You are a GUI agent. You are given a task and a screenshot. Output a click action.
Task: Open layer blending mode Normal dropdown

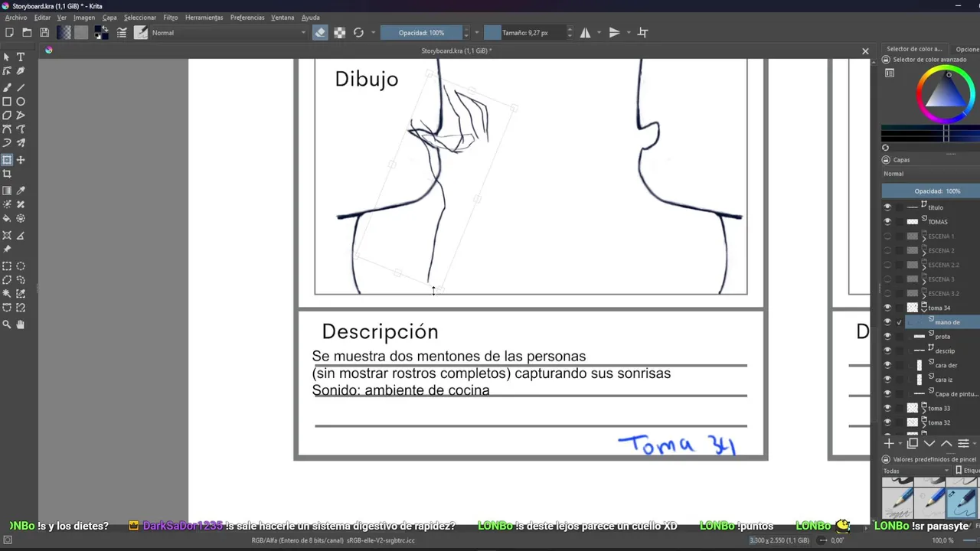(930, 174)
